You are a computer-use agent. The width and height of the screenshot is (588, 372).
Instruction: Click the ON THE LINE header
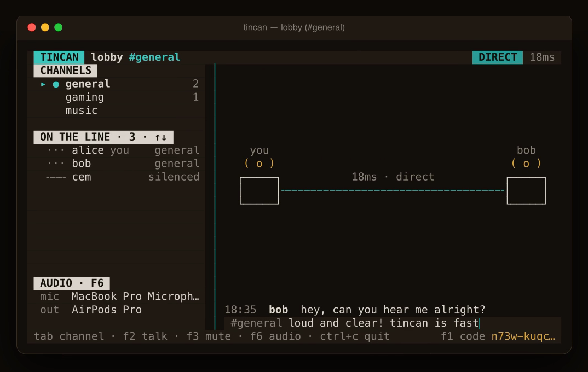click(103, 137)
